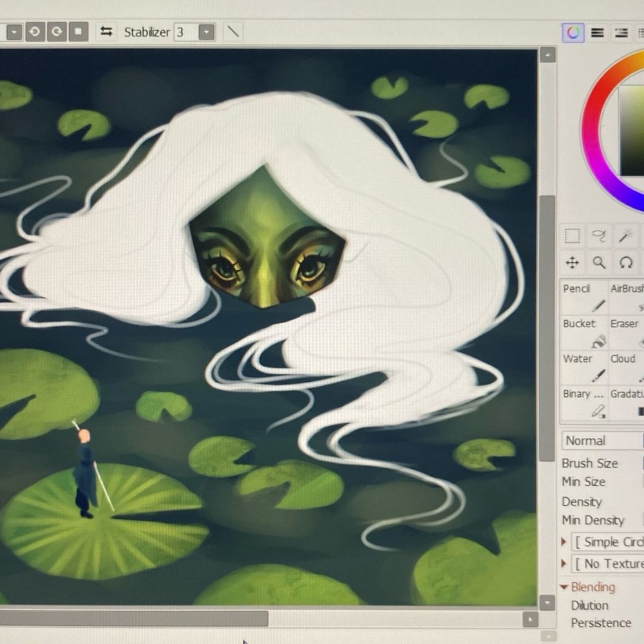Click the flip view horizontal arrows icon
644x644 pixels.
[106, 32]
